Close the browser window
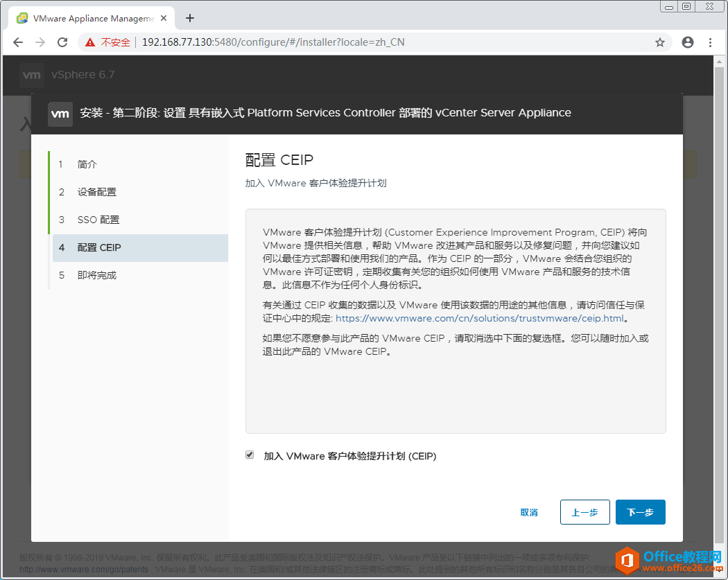This screenshot has width=728, height=580. [709, 6]
